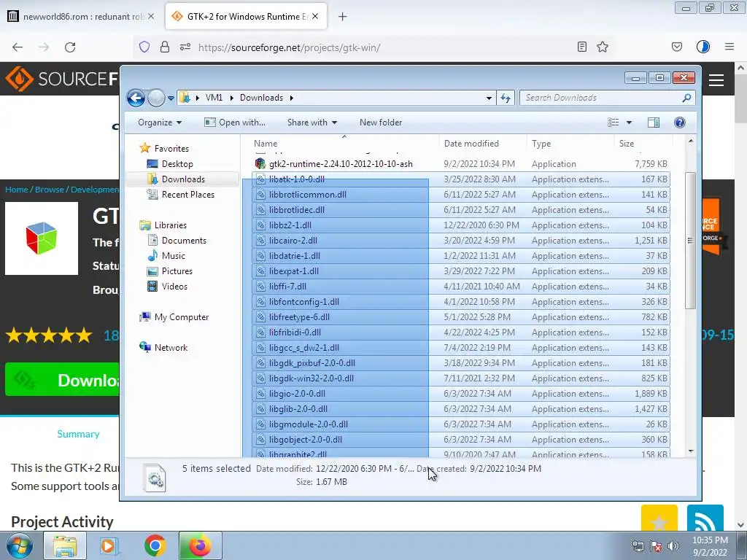Open Music library
The image size is (747, 560).
tap(166, 256)
